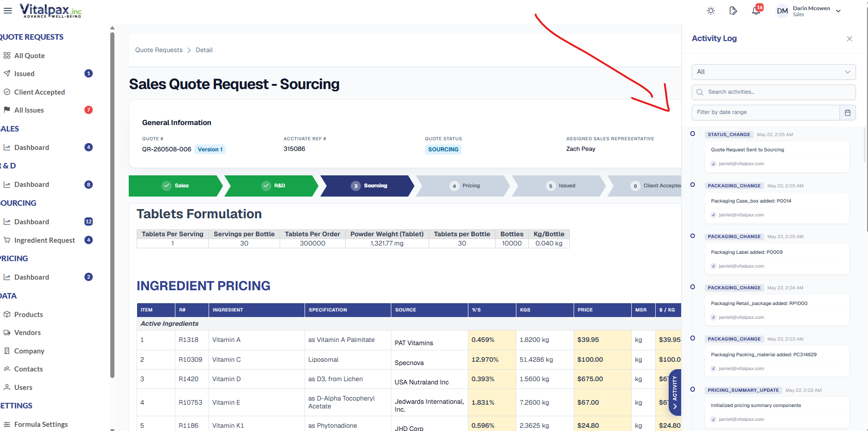
Task: Click the Version 1 badge
Action: pyautogui.click(x=210, y=150)
